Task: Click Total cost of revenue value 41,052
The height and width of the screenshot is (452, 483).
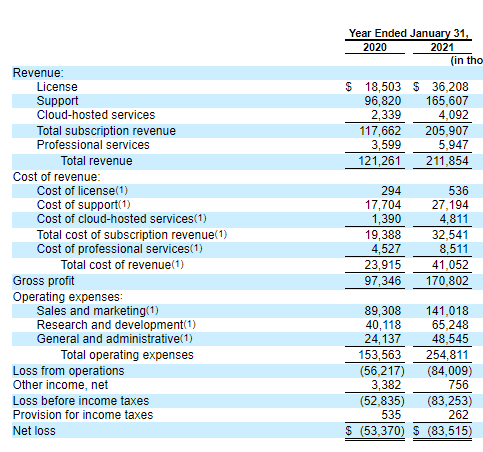Action: coord(450,265)
